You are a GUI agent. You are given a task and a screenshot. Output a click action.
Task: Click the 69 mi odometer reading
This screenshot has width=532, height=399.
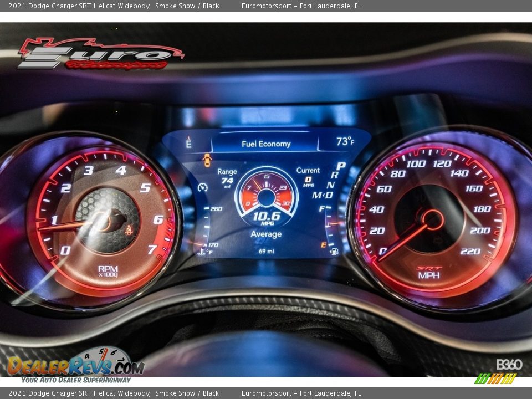[266, 250]
